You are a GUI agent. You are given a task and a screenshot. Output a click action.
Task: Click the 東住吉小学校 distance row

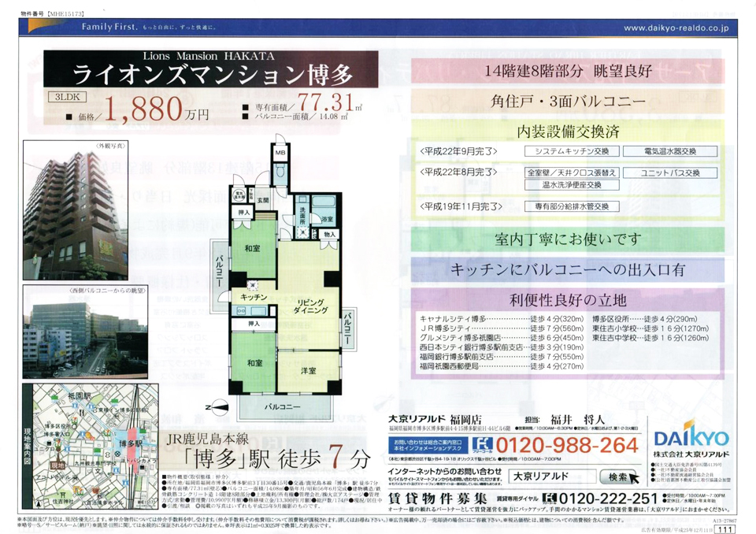point(651,328)
